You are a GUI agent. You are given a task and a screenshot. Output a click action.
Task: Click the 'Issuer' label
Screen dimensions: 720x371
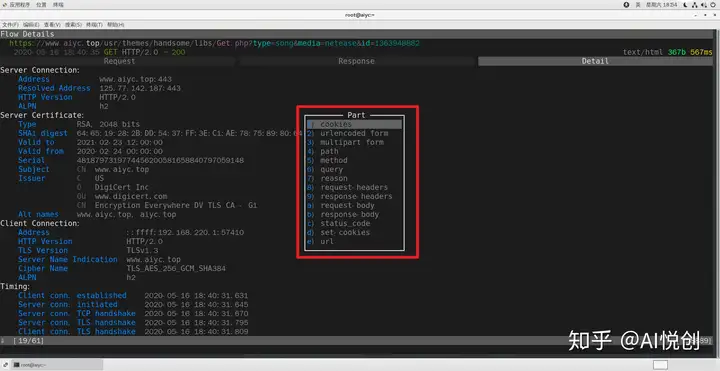tap(32, 178)
